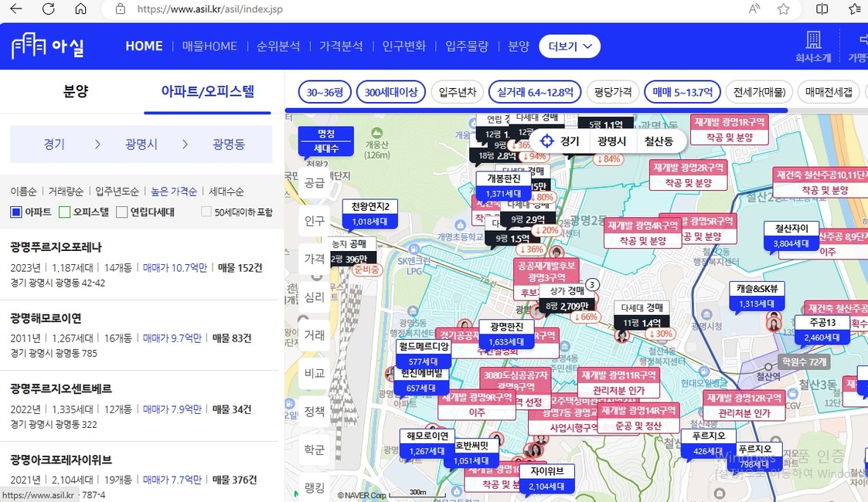Click 개웅산 mountain marker on map
The image size is (868, 502).
[377, 133]
